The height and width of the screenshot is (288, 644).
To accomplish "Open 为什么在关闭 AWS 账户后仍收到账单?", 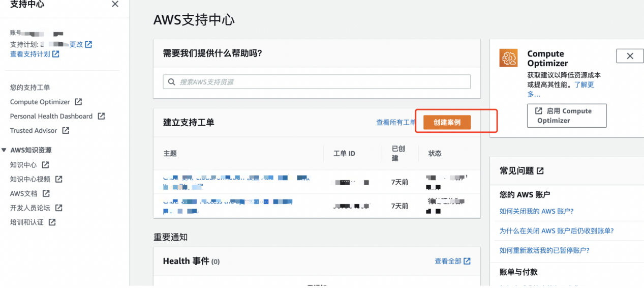I will tap(557, 231).
